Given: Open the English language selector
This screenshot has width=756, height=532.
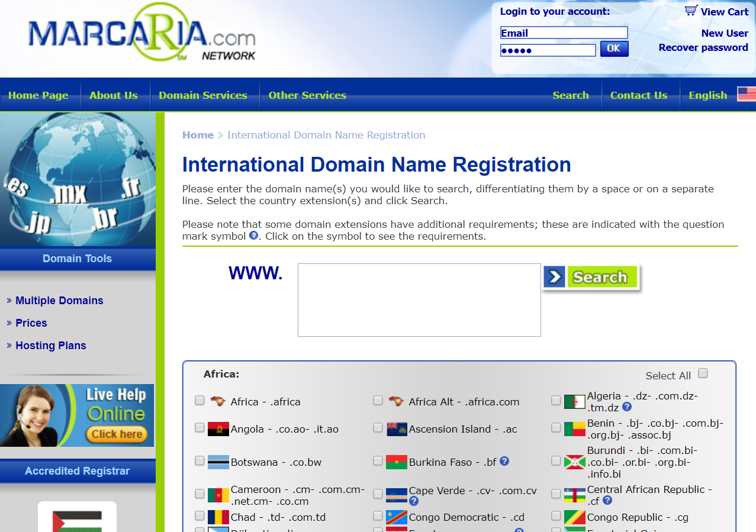Looking at the screenshot, I should (x=708, y=95).
